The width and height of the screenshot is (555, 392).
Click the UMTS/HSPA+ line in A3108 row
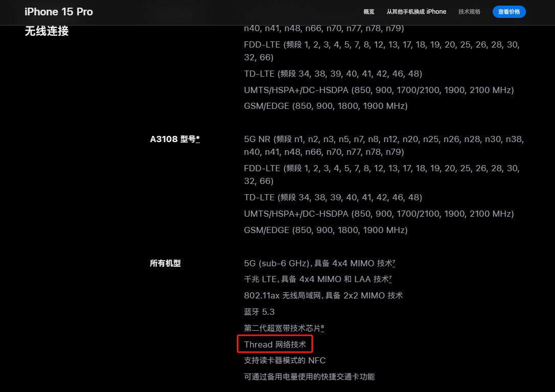379,214
